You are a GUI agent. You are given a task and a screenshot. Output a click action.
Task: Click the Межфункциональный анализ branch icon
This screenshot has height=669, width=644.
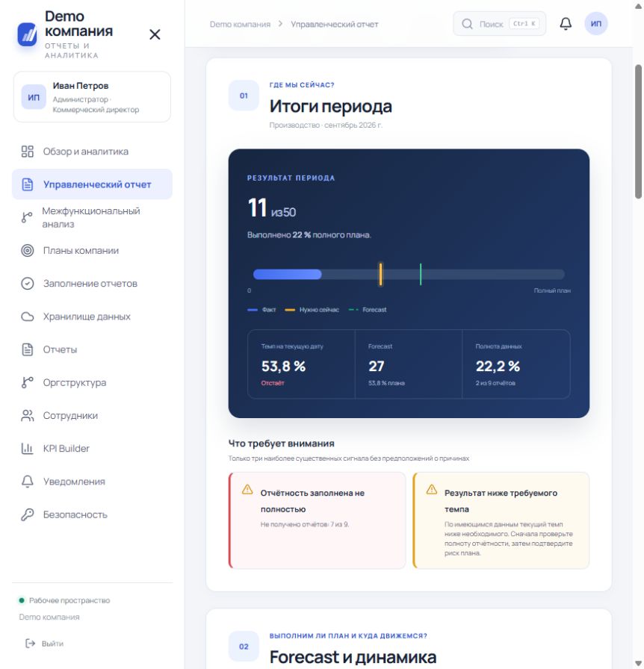pos(27,217)
